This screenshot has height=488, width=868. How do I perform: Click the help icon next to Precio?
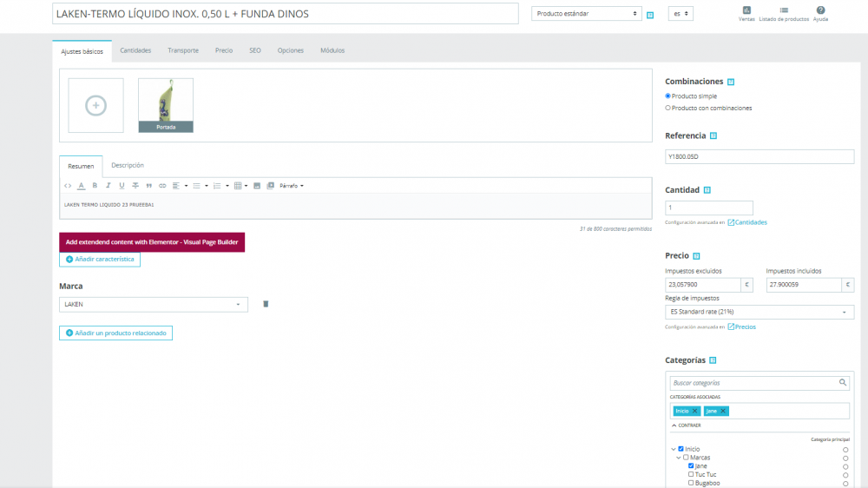(696, 256)
